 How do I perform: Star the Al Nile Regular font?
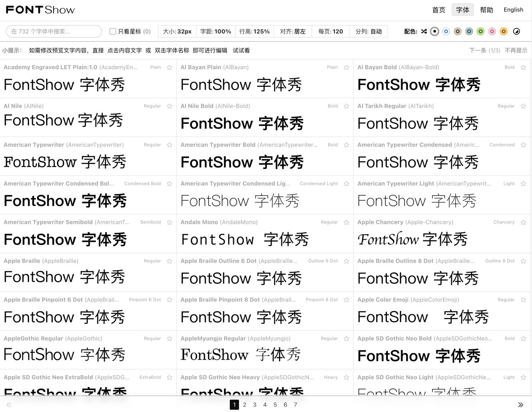coord(170,106)
